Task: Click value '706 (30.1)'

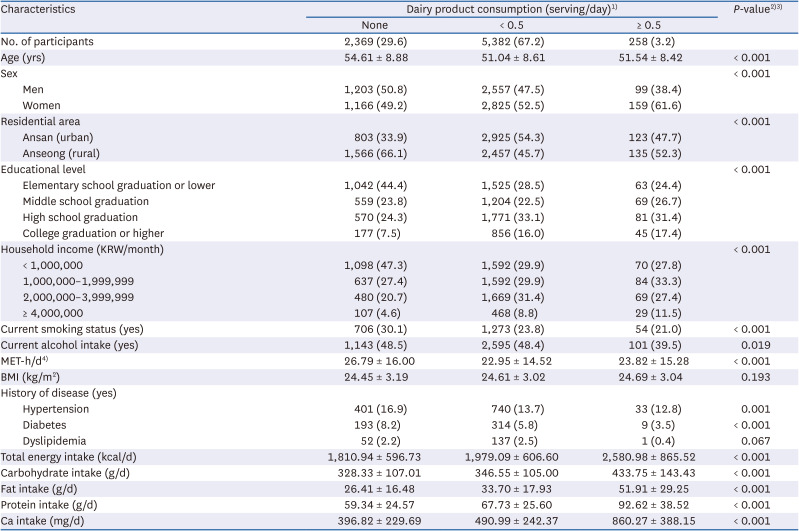Action: pos(381,329)
